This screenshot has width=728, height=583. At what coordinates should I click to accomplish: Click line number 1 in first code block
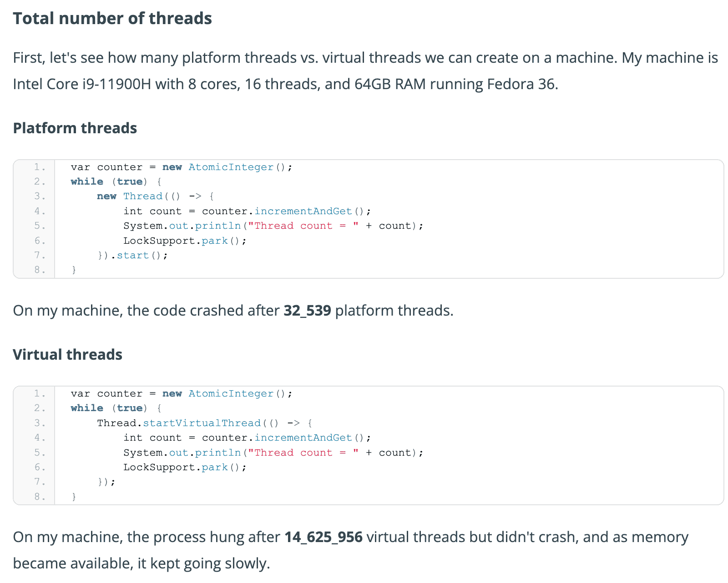pyautogui.click(x=40, y=167)
